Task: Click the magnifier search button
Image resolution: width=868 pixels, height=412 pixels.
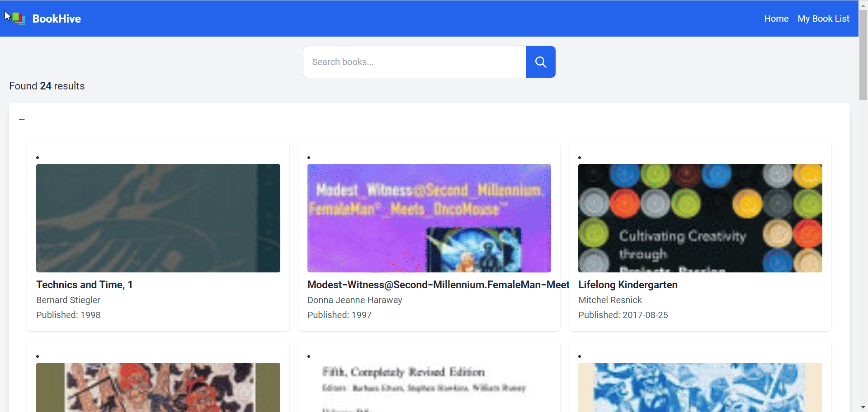Action: (x=541, y=62)
